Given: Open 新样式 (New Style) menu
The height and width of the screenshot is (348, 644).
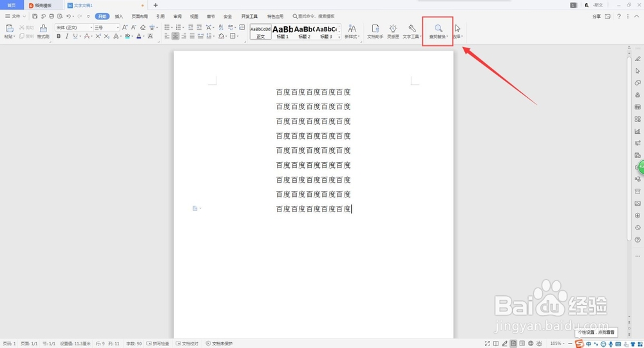Looking at the screenshot, I should pos(352,31).
